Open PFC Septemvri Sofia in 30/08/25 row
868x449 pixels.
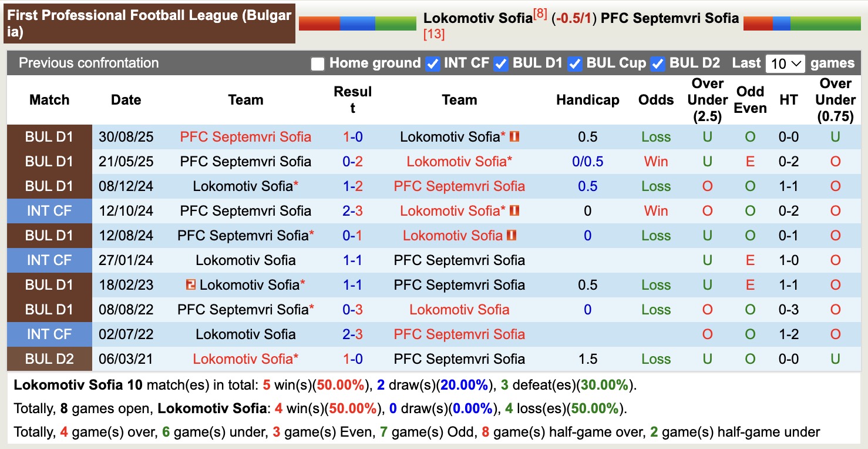pos(245,137)
